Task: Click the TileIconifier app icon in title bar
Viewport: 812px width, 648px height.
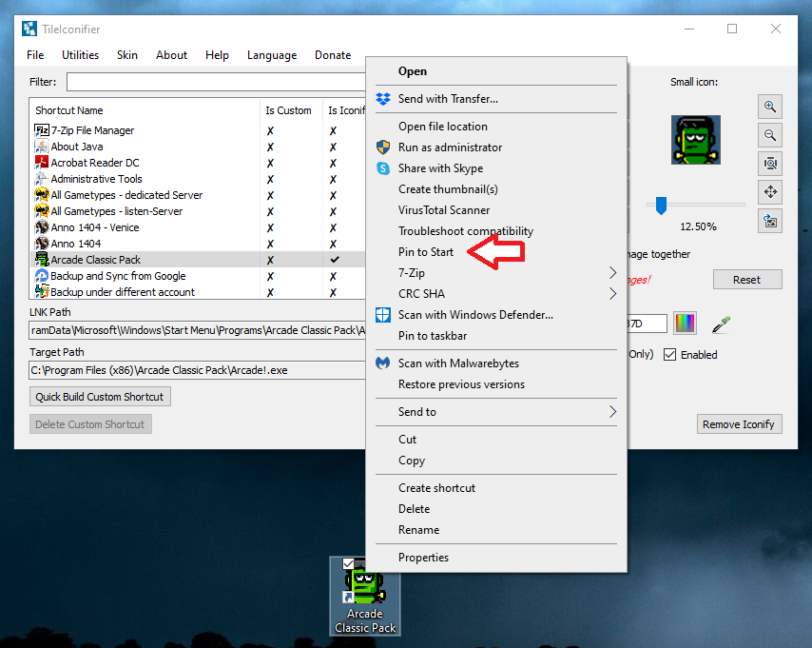Action: click(29, 29)
